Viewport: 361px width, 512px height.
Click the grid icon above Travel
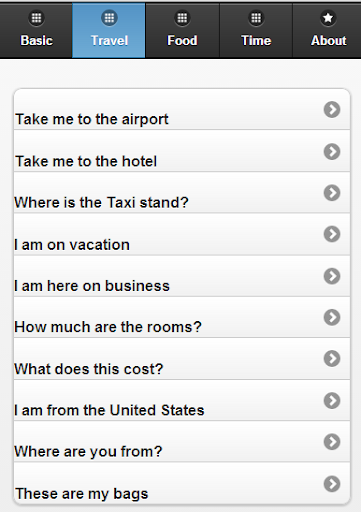pos(109,18)
